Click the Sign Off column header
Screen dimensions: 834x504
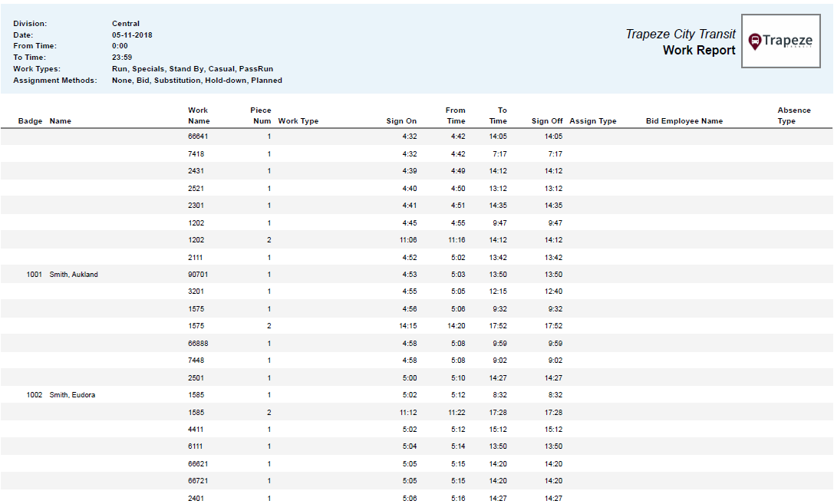[547, 121]
